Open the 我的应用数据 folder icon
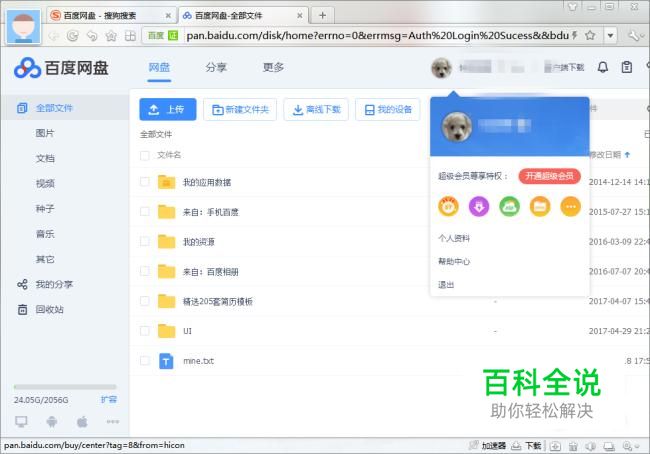The image size is (650, 454). click(x=166, y=182)
